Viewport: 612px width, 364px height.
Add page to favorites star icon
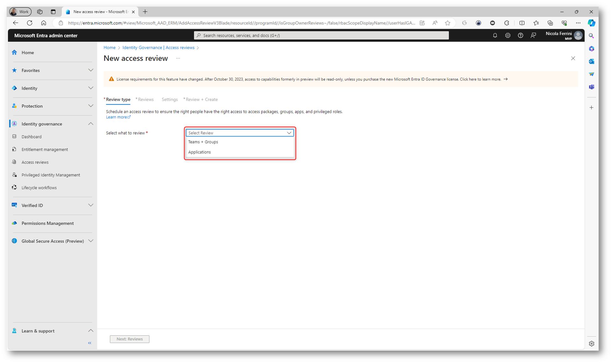447,23
